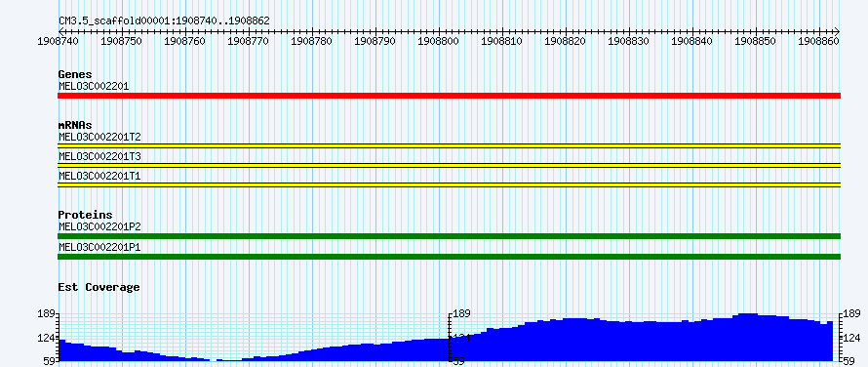Open the Genes track heading
The height and width of the screenshot is (367, 868).
coord(75,74)
